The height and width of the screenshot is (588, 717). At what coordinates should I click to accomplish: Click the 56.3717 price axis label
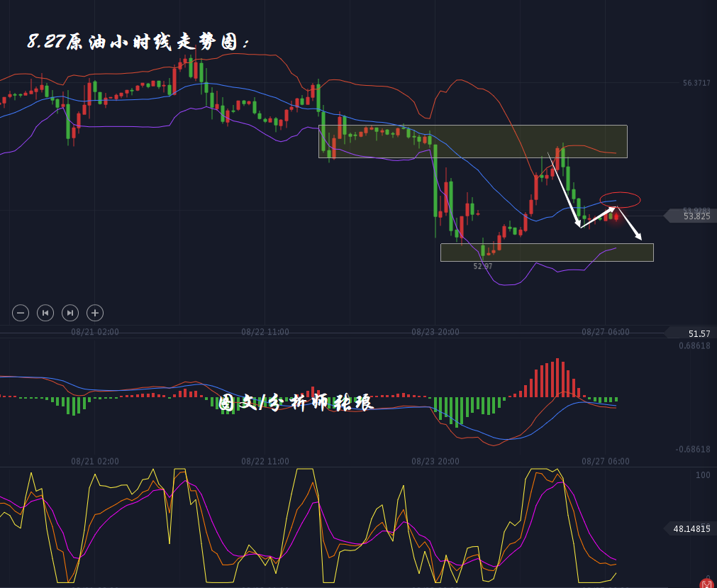[696, 83]
